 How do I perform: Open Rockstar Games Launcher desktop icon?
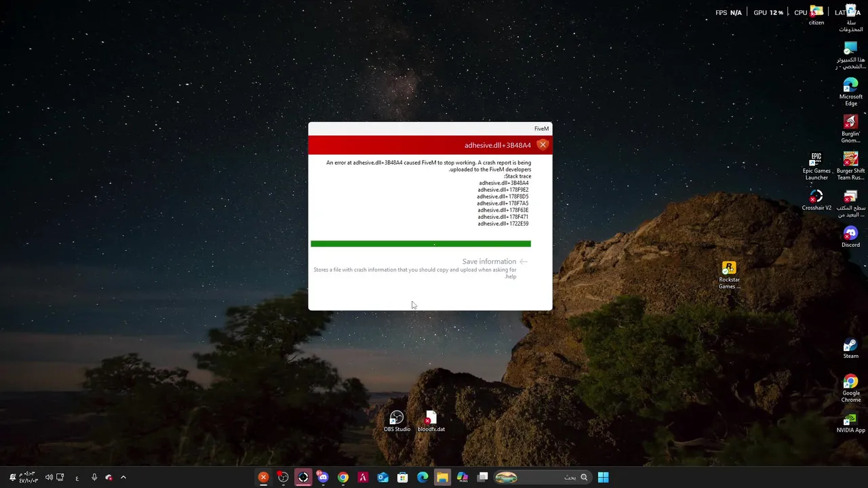[x=729, y=275]
